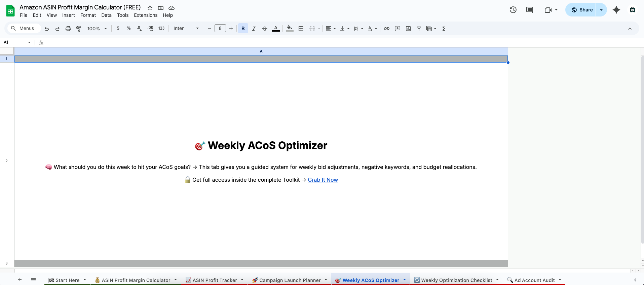Format as currency with dollar icon

118,29
